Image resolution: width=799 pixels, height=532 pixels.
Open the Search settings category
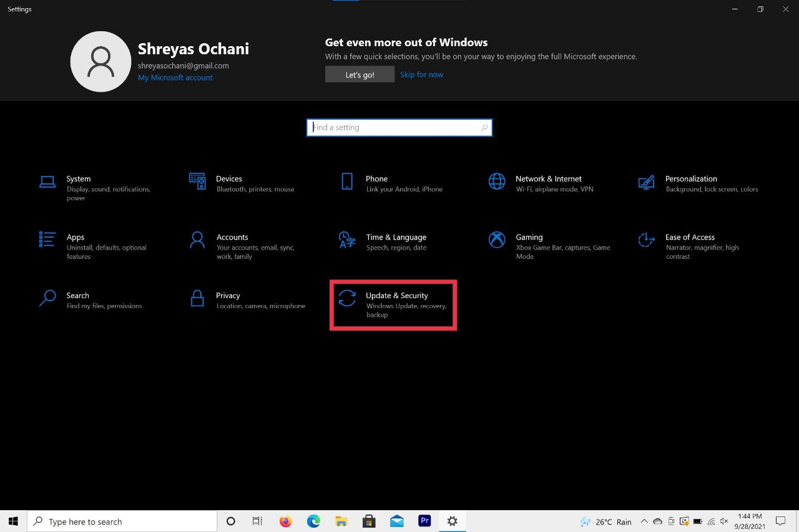(x=91, y=300)
